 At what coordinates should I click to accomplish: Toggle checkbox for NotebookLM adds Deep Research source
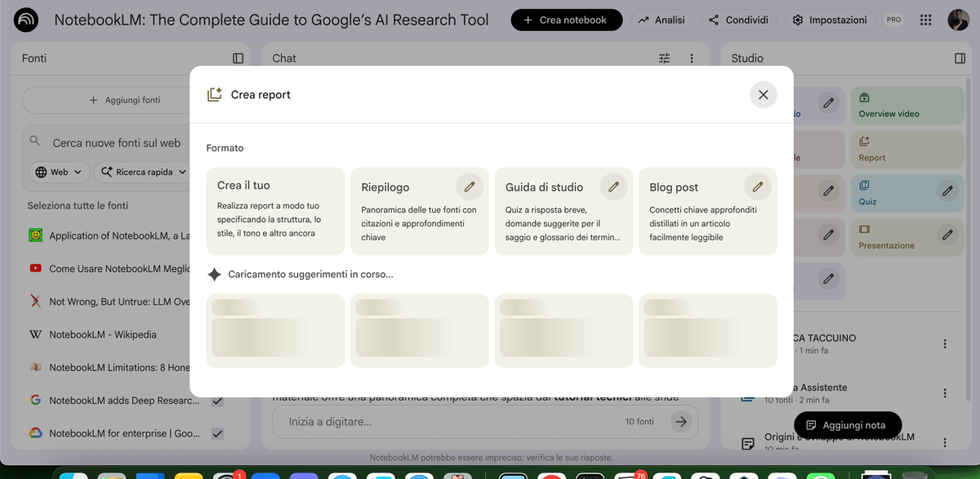[x=217, y=401]
